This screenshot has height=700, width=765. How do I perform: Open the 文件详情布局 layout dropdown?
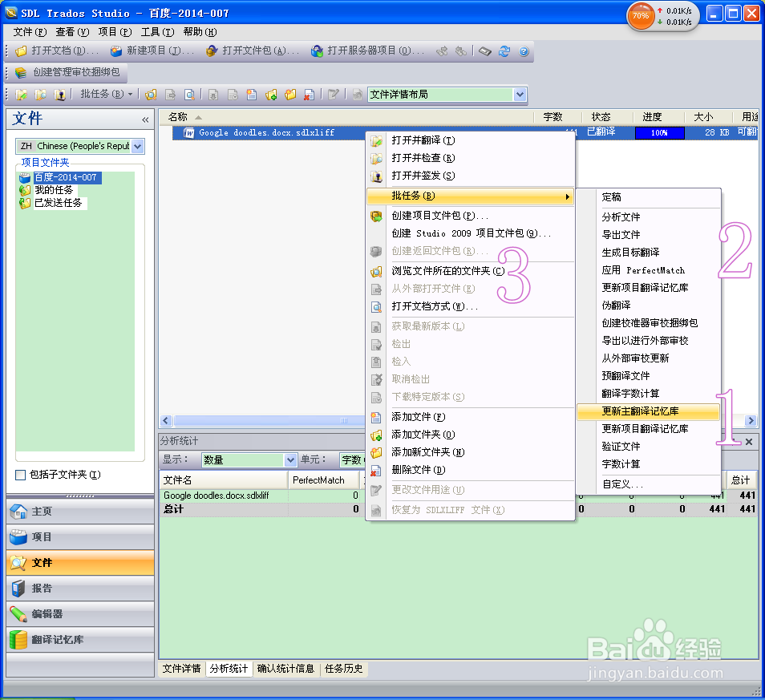coord(520,94)
